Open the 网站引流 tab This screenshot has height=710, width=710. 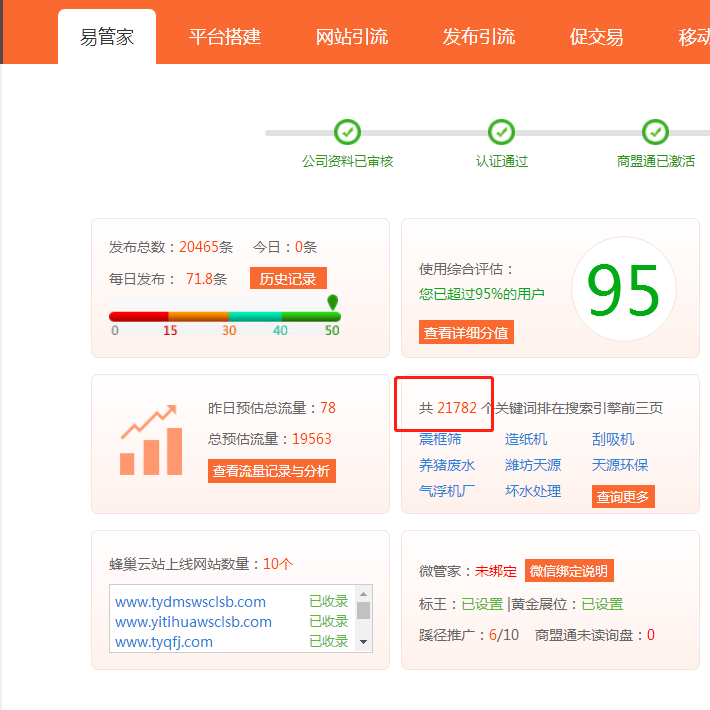(x=352, y=37)
